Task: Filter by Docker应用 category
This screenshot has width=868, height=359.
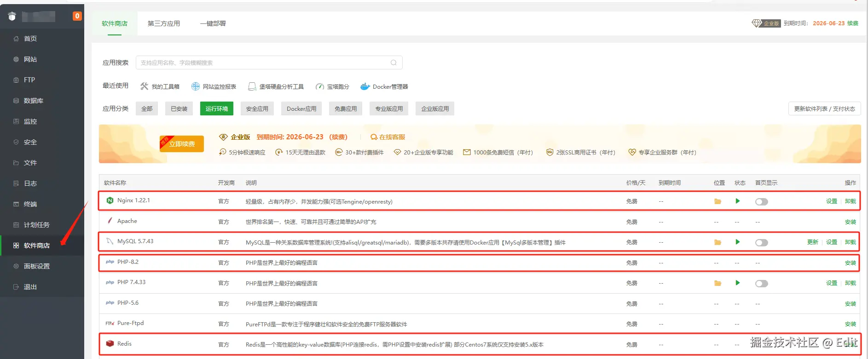Action: tap(301, 108)
